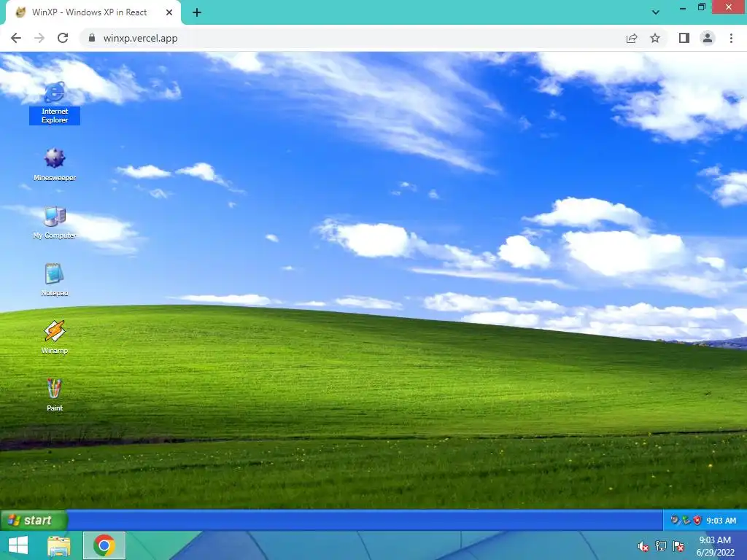747x560 pixels.
Task: Open the Chrome profile avatar
Action: [708, 38]
